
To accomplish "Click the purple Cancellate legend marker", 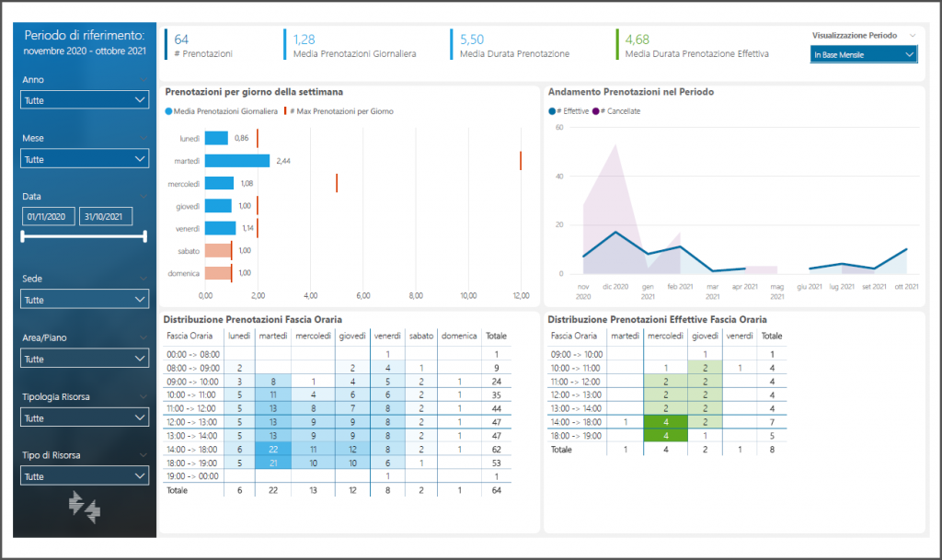I will (x=594, y=111).
